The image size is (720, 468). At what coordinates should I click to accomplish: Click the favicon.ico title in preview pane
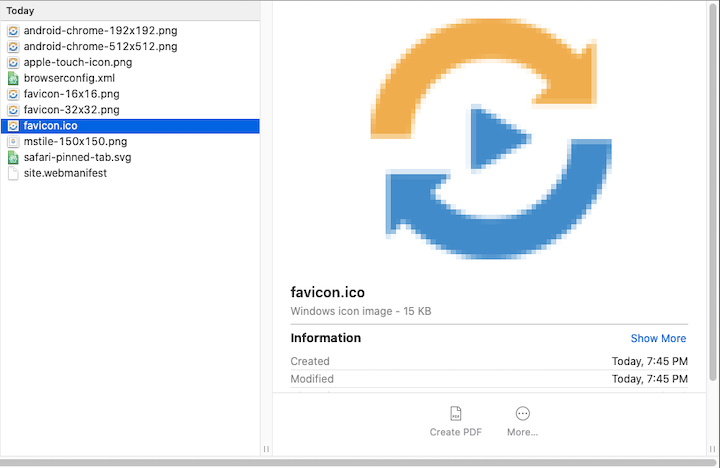coord(327,293)
